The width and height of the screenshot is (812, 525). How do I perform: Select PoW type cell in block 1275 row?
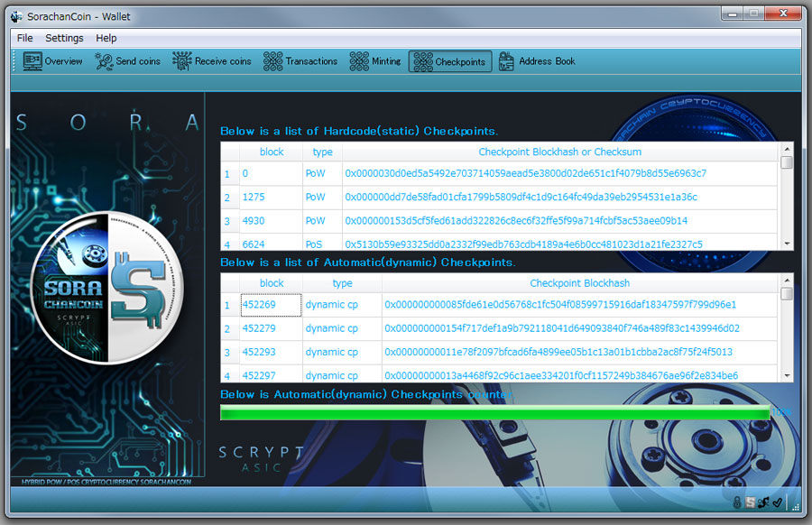coord(322,198)
